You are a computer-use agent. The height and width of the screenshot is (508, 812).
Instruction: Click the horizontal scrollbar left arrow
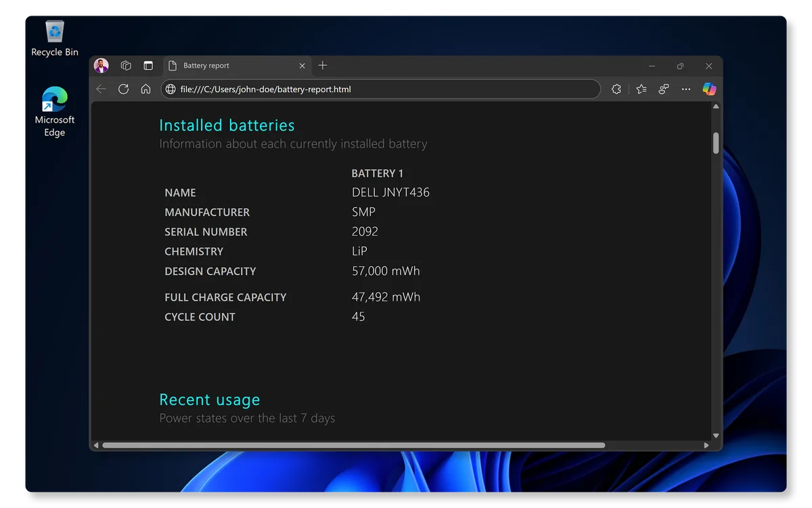[96, 445]
